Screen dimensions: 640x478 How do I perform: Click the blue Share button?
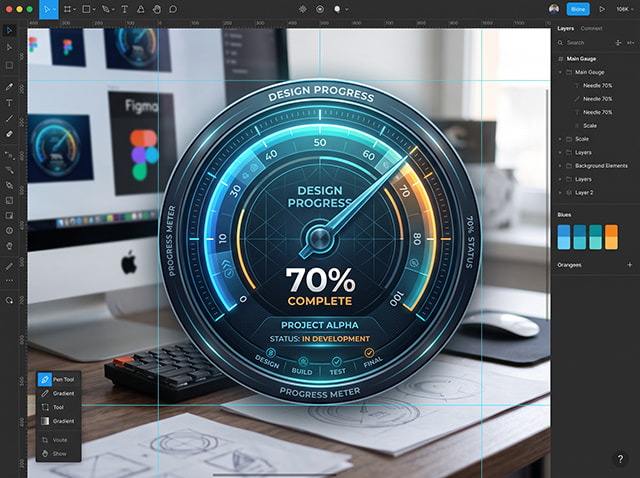point(578,9)
